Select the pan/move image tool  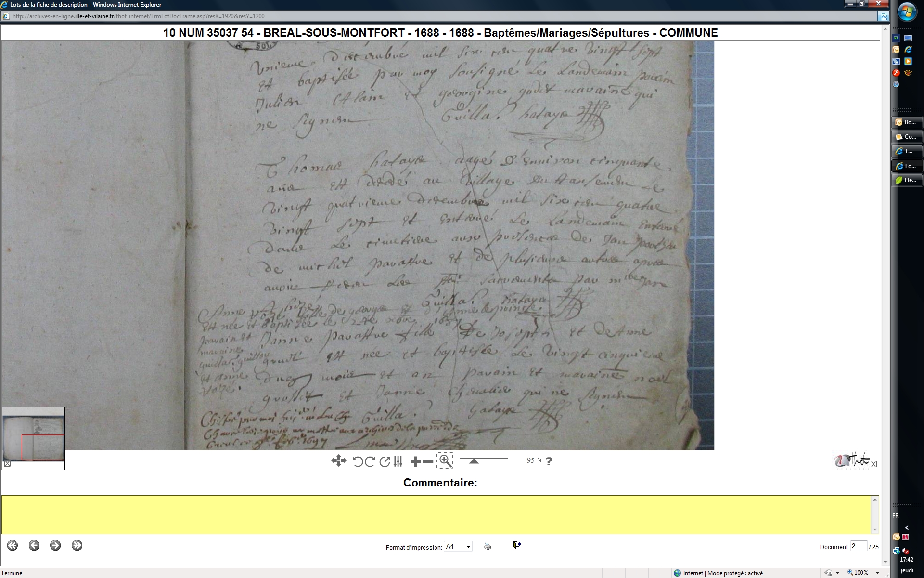pyautogui.click(x=338, y=461)
